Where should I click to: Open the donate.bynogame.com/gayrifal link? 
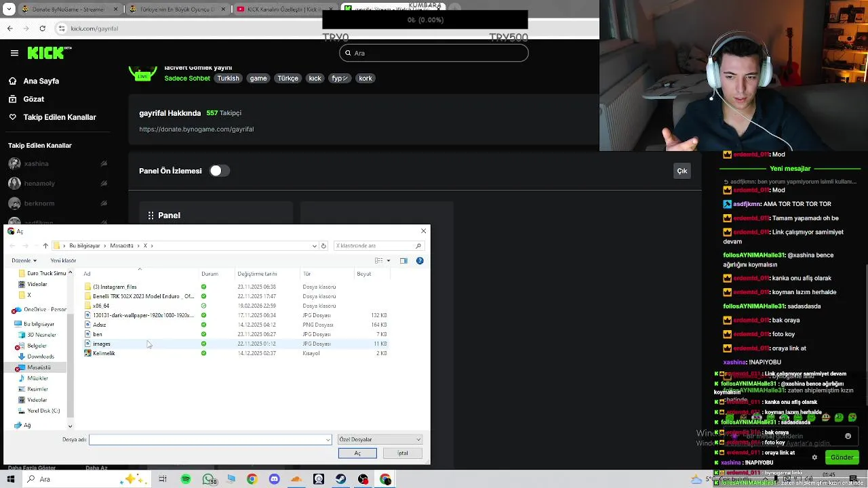pyautogui.click(x=197, y=129)
